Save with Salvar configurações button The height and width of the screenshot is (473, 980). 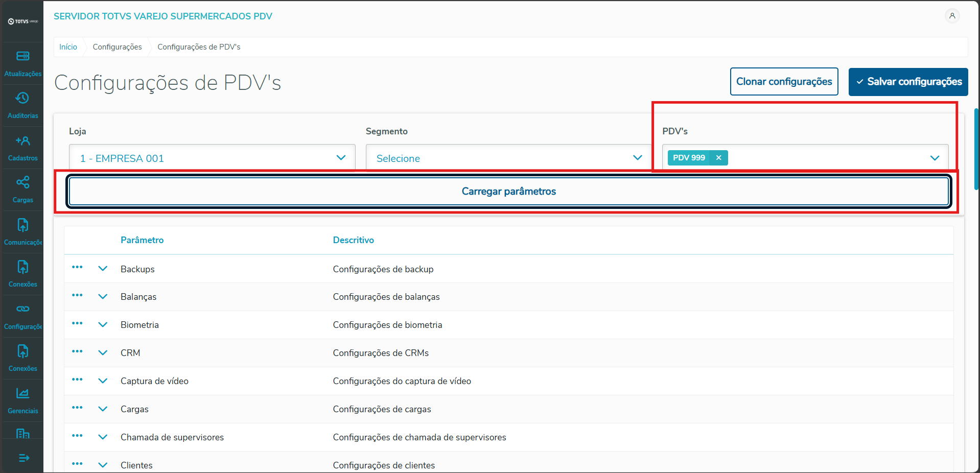[x=908, y=82]
